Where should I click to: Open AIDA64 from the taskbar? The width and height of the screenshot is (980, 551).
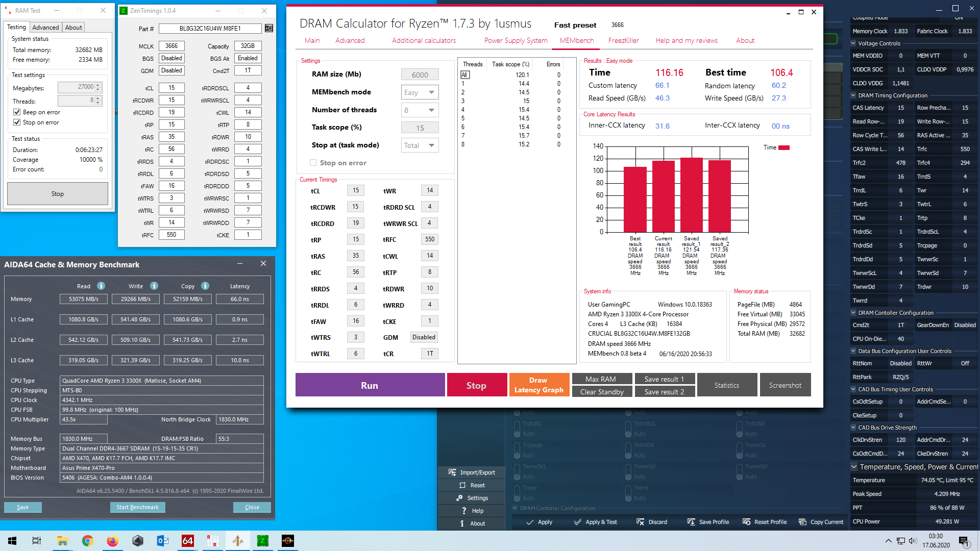click(187, 540)
